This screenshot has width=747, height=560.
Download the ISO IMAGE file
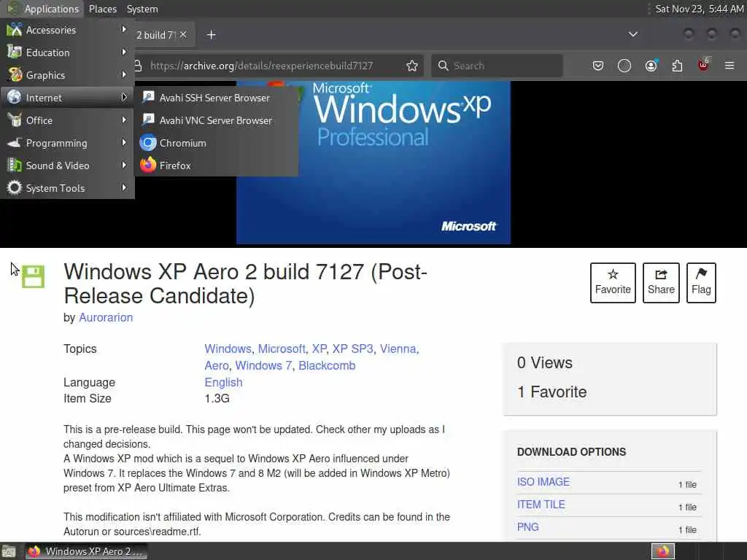pyautogui.click(x=543, y=482)
